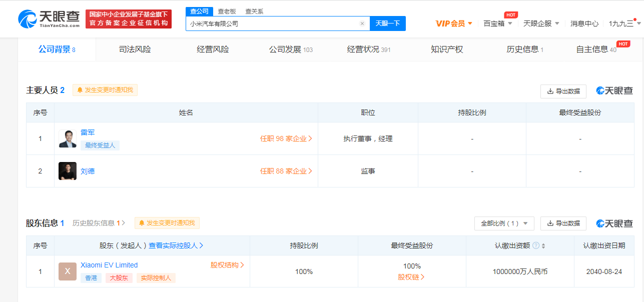Click 发生变更时通知我 beside 股东信息

(x=167, y=223)
